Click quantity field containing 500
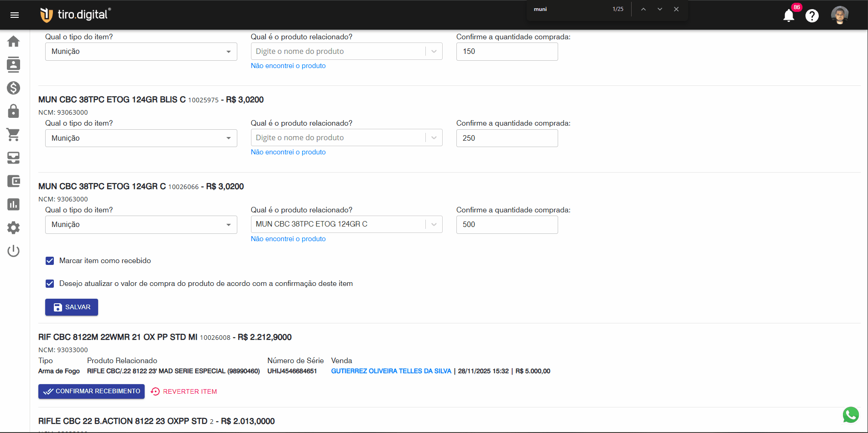This screenshot has height=433, width=868. [507, 225]
